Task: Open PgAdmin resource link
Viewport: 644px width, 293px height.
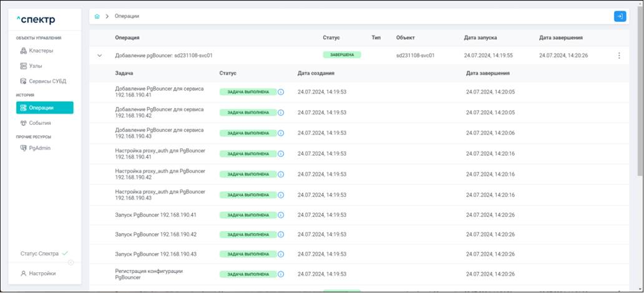Action: (x=39, y=148)
